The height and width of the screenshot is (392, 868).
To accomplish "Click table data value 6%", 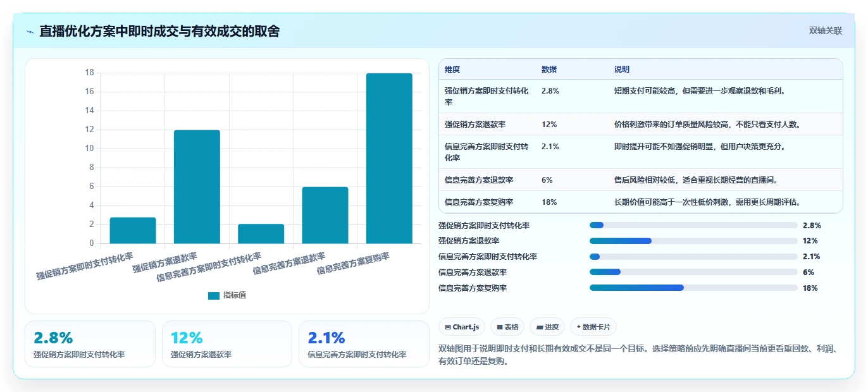I will tap(547, 180).
